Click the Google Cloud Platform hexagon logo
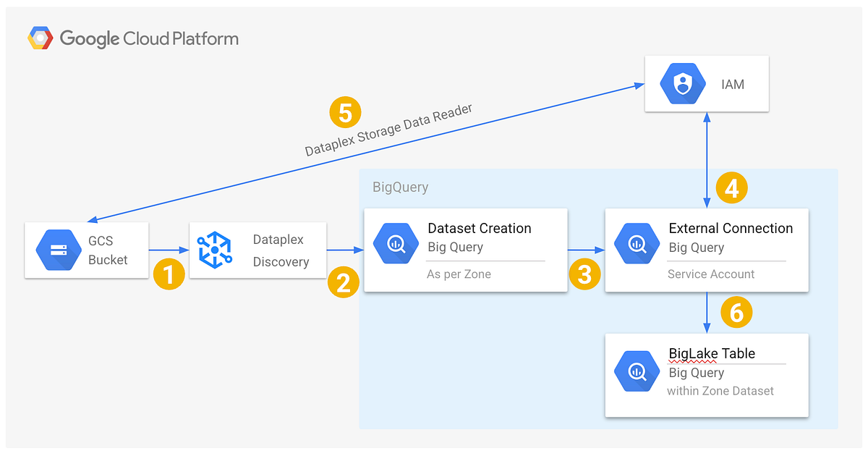The image size is (868, 456). [40, 38]
